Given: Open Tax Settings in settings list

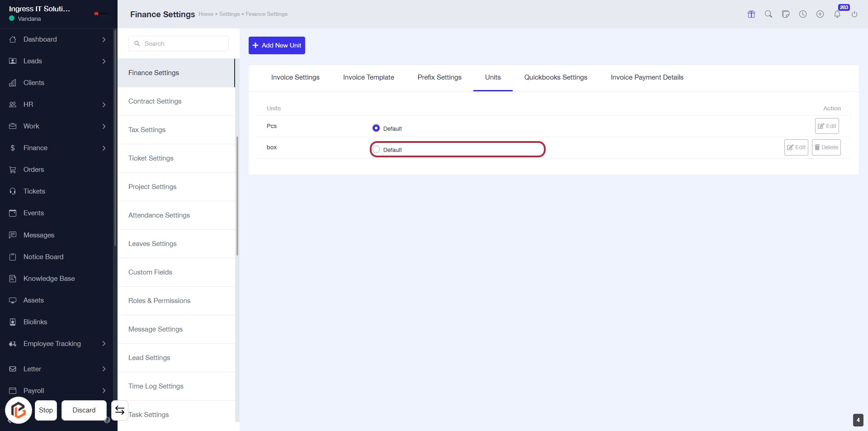Looking at the screenshot, I should [x=147, y=130].
